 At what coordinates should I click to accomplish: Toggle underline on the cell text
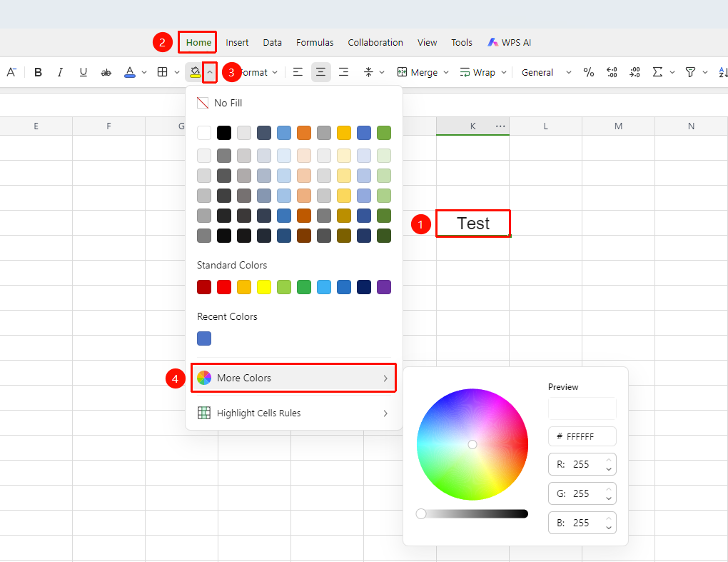83,72
